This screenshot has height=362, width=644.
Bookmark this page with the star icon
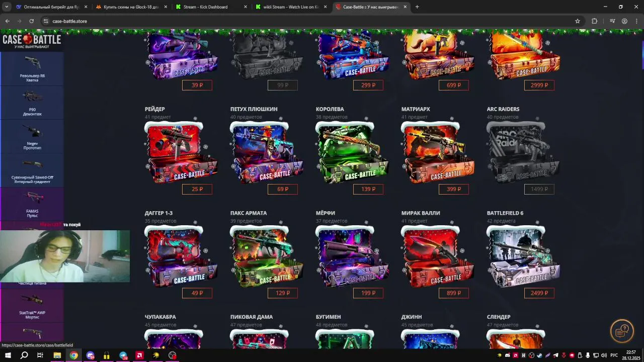pyautogui.click(x=578, y=21)
